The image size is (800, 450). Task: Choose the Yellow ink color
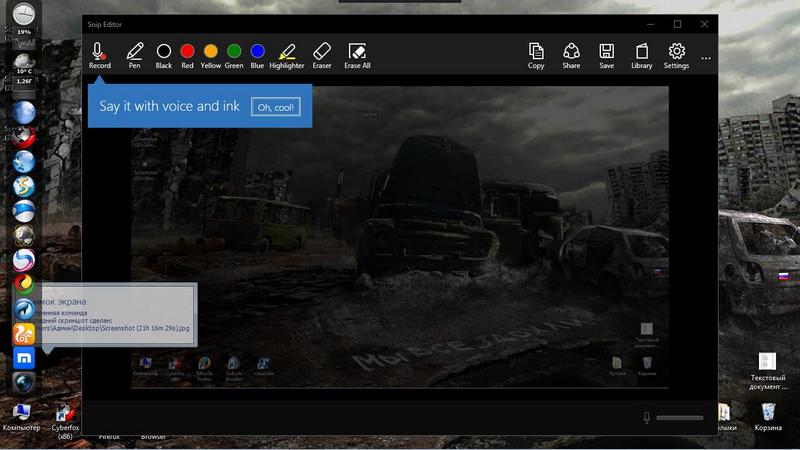click(x=210, y=56)
